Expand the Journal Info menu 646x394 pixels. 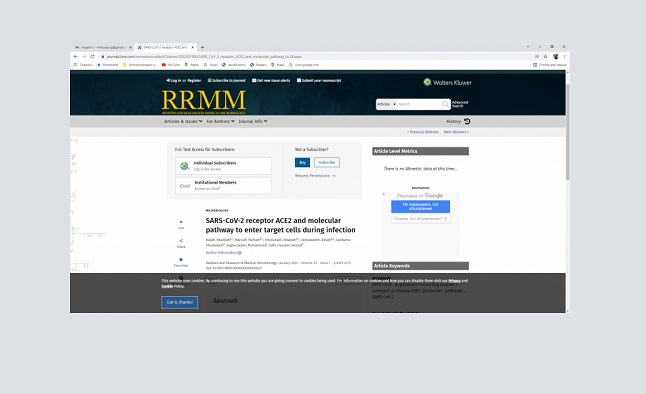coord(253,121)
